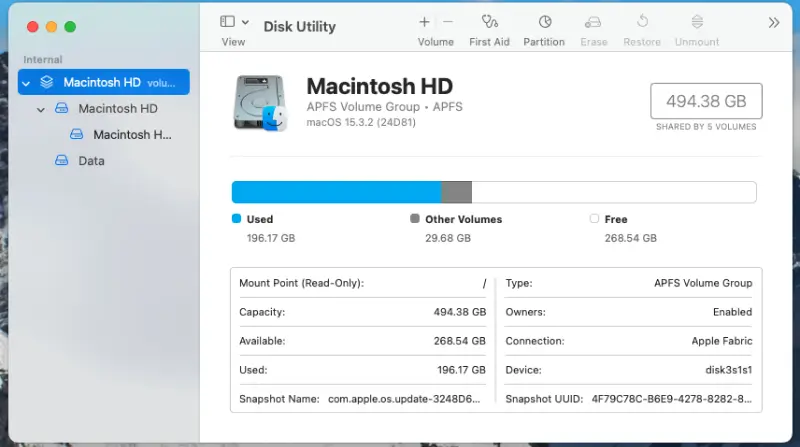This screenshot has height=447, width=800.
Task: Collapse the nested Macintosh HD container chevron
Action: pyautogui.click(x=41, y=109)
